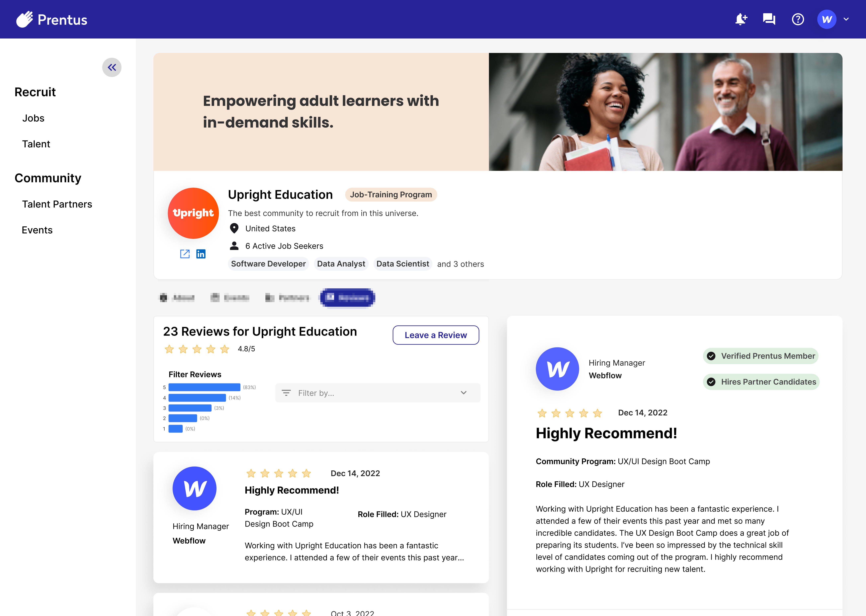Open Talent Partners in the sidebar
The width and height of the screenshot is (866, 616).
[57, 204]
